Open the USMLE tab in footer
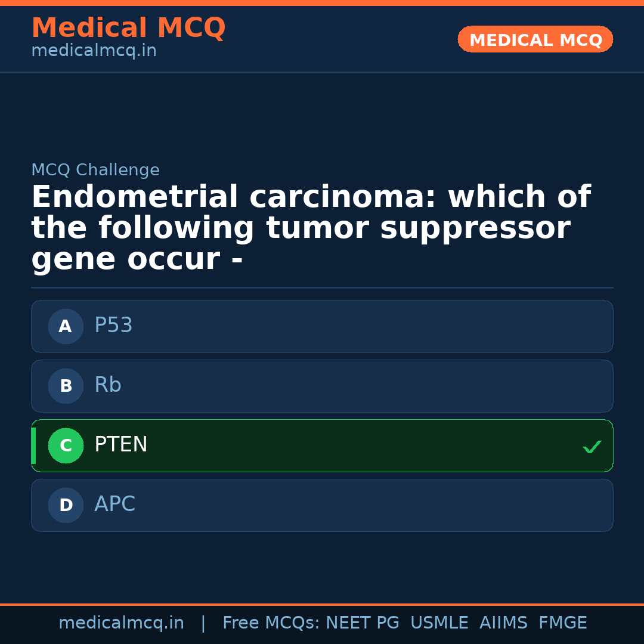Image resolution: width=644 pixels, height=644 pixels. click(x=439, y=623)
